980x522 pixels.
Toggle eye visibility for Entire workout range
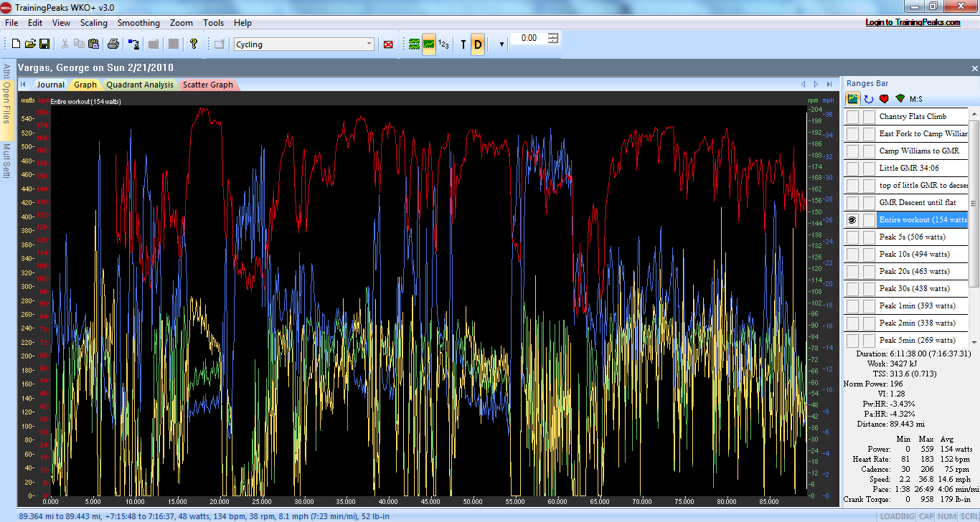point(852,220)
